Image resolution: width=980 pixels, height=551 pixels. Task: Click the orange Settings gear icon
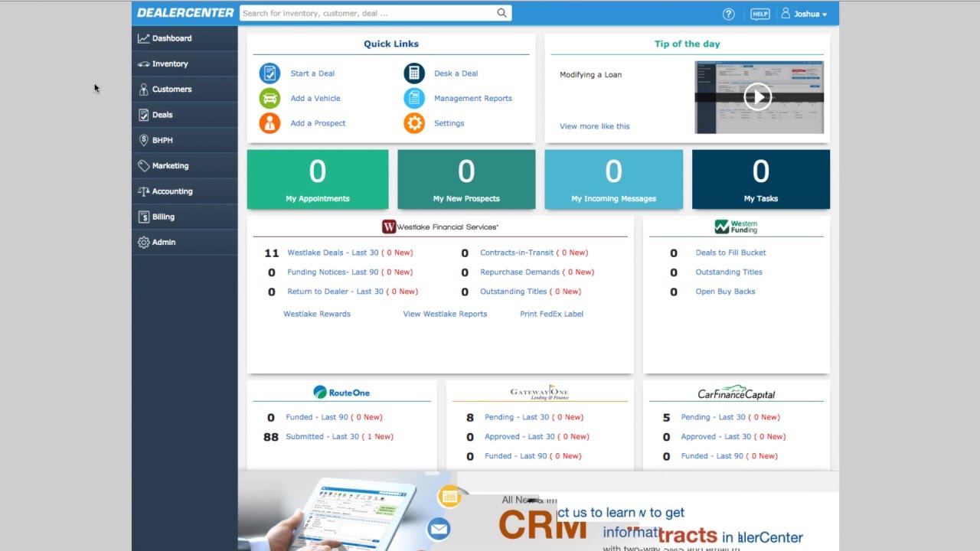click(414, 123)
